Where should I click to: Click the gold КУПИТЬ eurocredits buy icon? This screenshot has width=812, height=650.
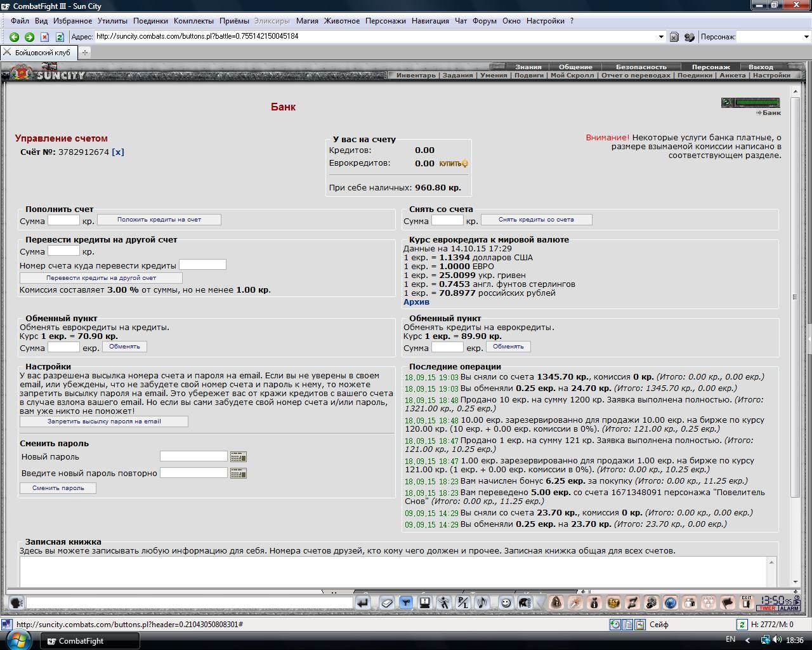click(454, 163)
